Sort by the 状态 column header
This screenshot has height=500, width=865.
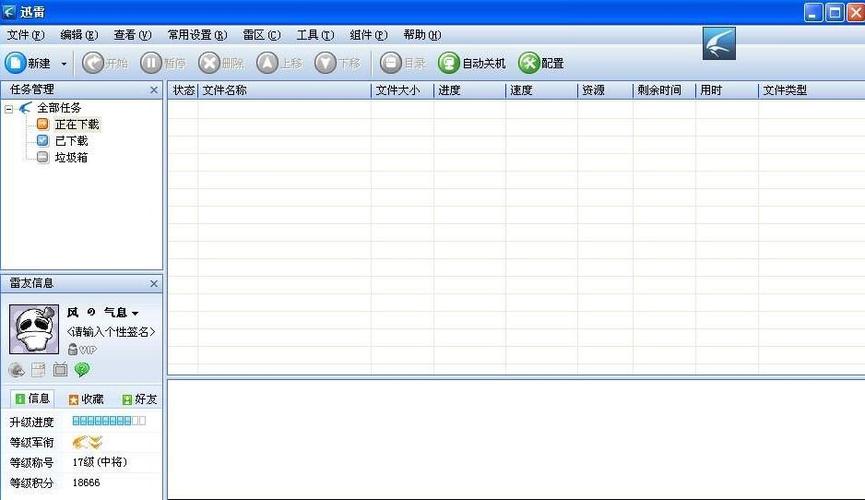pos(183,91)
